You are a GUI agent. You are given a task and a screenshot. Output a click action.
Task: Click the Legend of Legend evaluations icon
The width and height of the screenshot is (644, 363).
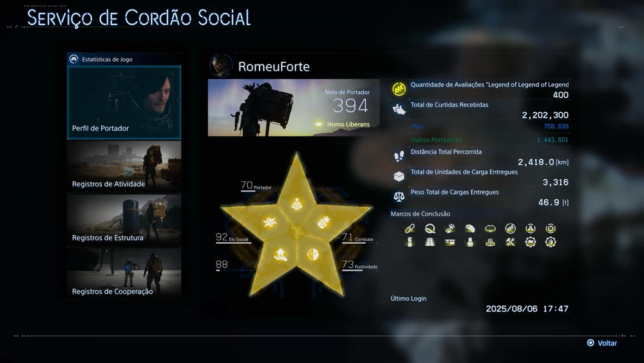coord(399,89)
